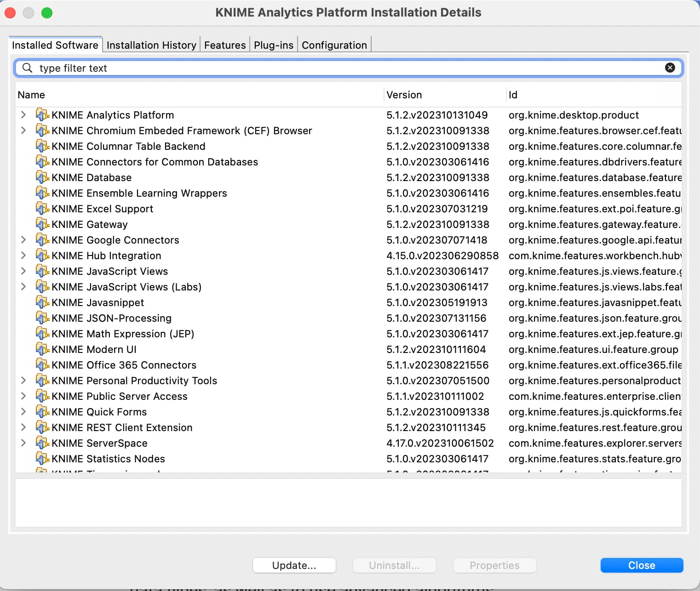The image size is (700, 591).
Task: Switch to the Plug-ins tab
Action: tap(274, 45)
